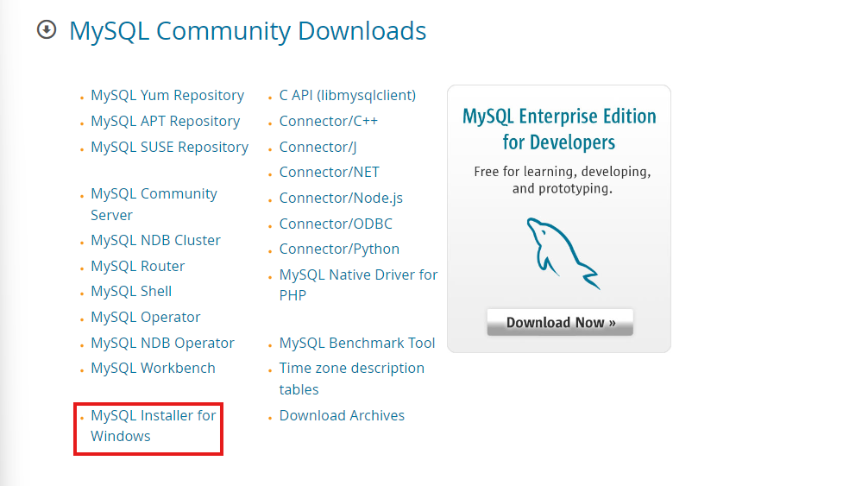Viewport: 868px width, 486px height.
Task: Click 'Free for learning, developing, and prototyping' text
Action: point(563,180)
